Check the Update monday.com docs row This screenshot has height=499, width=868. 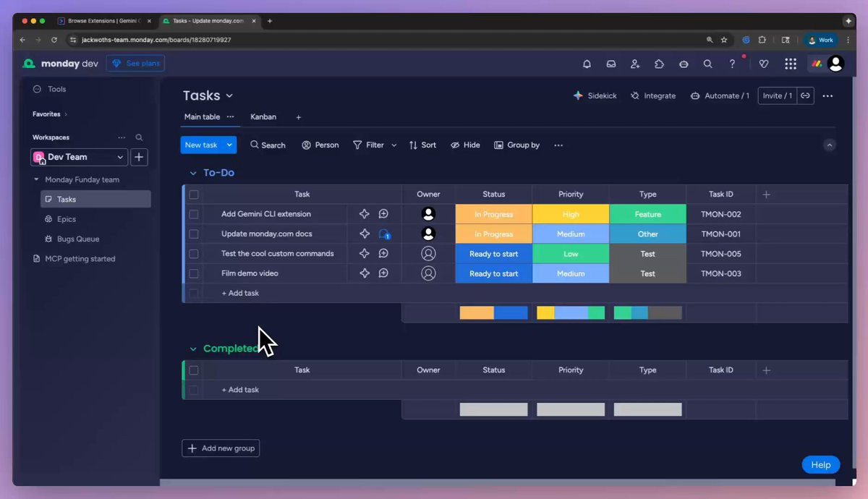point(194,234)
